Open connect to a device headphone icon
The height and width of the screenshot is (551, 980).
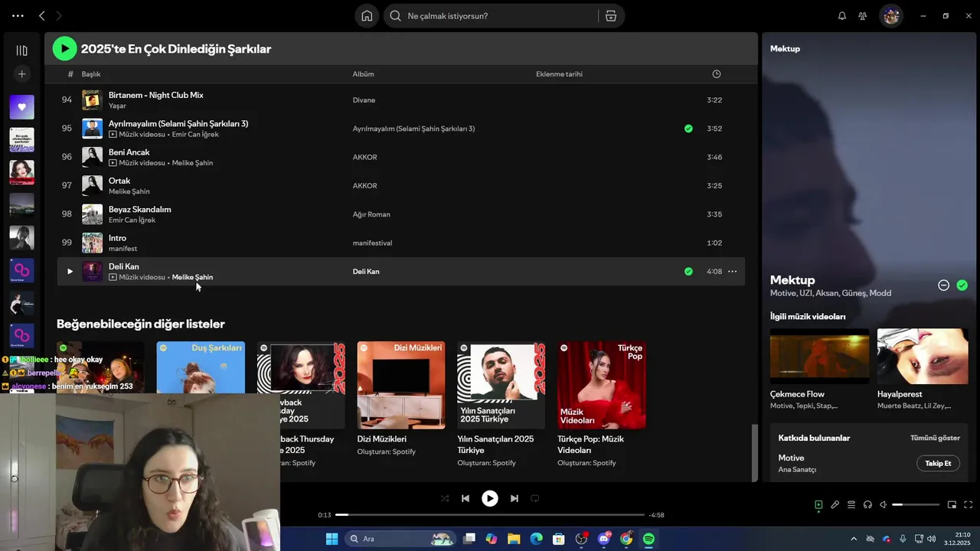[x=867, y=505]
